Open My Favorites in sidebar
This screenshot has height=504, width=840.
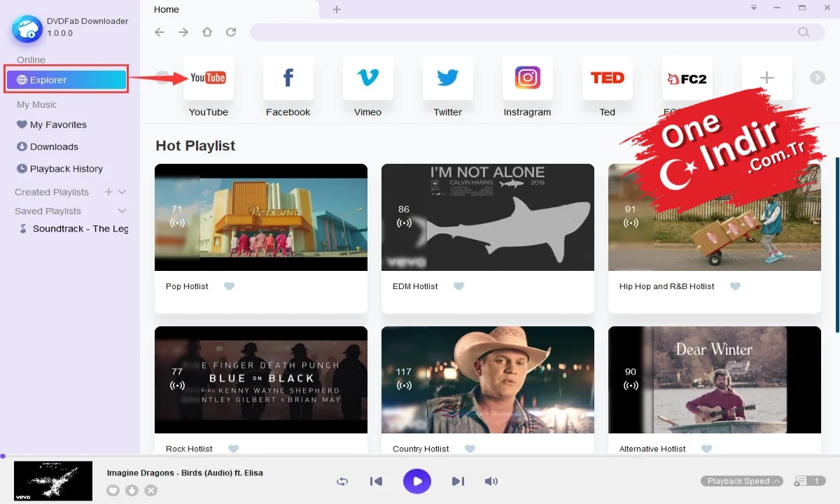pyautogui.click(x=52, y=125)
